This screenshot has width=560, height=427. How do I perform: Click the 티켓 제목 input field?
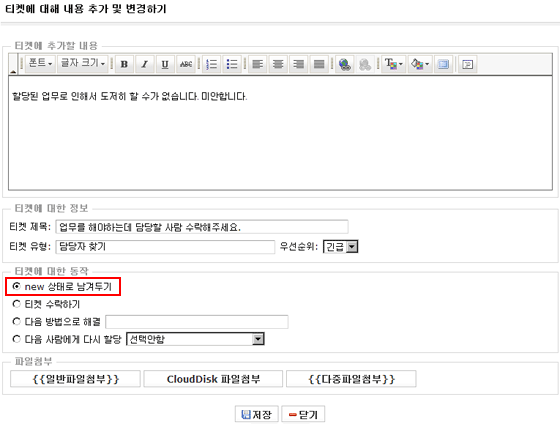click(x=202, y=227)
